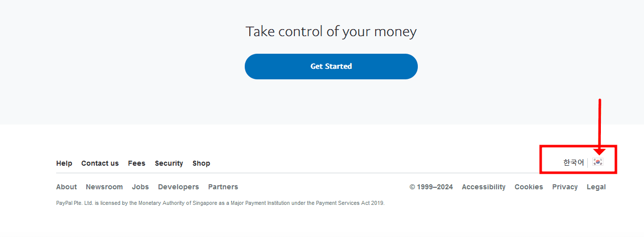Visit the Security link in footer
This screenshot has height=237, width=644.
point(169,163)
